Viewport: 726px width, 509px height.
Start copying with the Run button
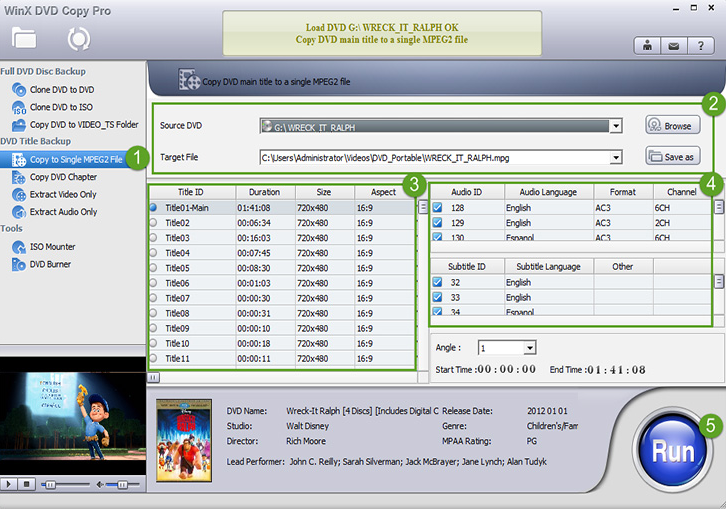(x=673, y=450)
